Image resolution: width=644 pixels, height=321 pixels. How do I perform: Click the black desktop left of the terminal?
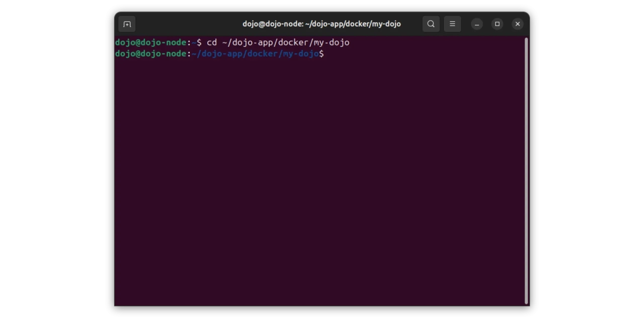point(55,161)
